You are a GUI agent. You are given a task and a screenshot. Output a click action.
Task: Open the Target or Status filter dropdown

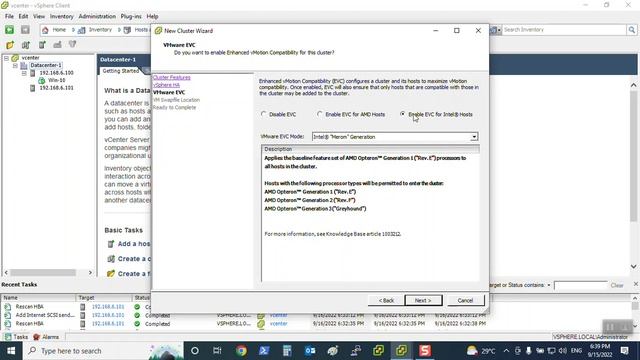point(549,285)
